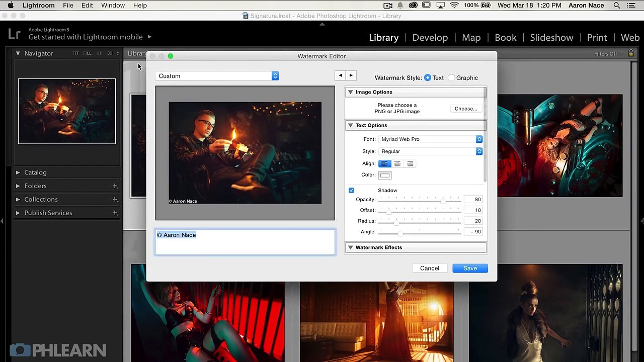Collapse the Text Options section
Viewport: 644px width, 362px height.
click(x=350, y=125)
